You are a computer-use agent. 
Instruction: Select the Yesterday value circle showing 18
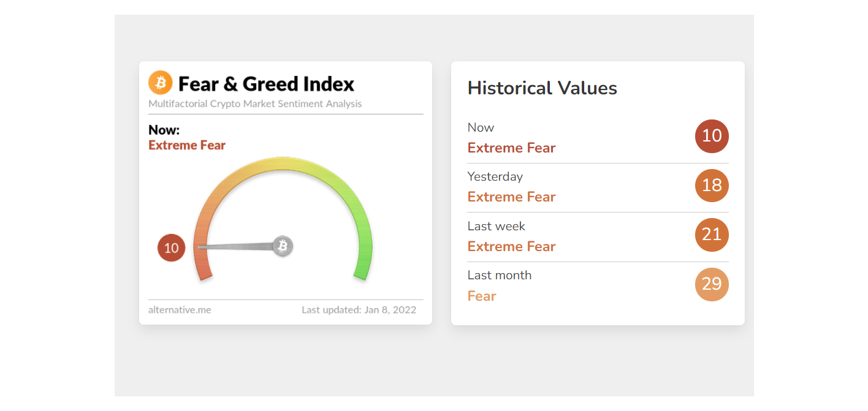(x=712, y=186)
